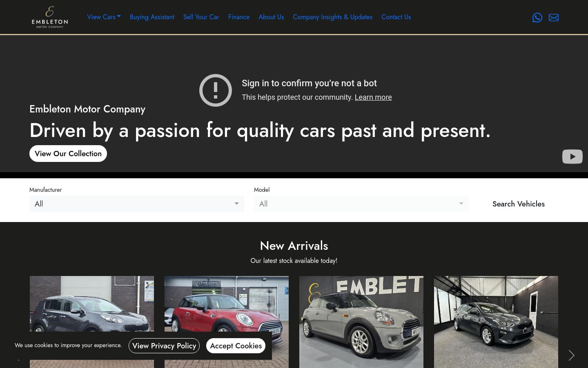Viewport: 588px width, 368px height.
Task: Open the Finance menu link
Action: point(239,17)
